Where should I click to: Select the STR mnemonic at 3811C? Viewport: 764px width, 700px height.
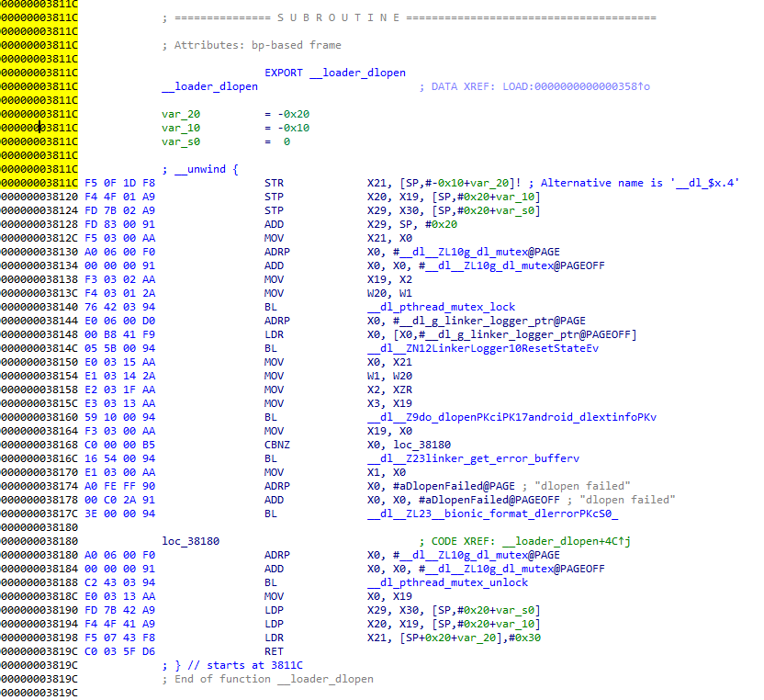pyautogui.click(x=274, y=184)
